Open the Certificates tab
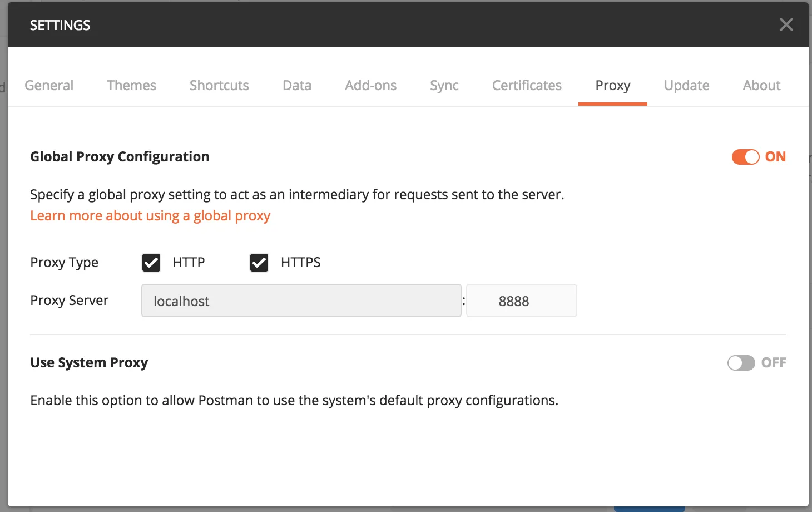812x512 pixels. pos(527,85)
